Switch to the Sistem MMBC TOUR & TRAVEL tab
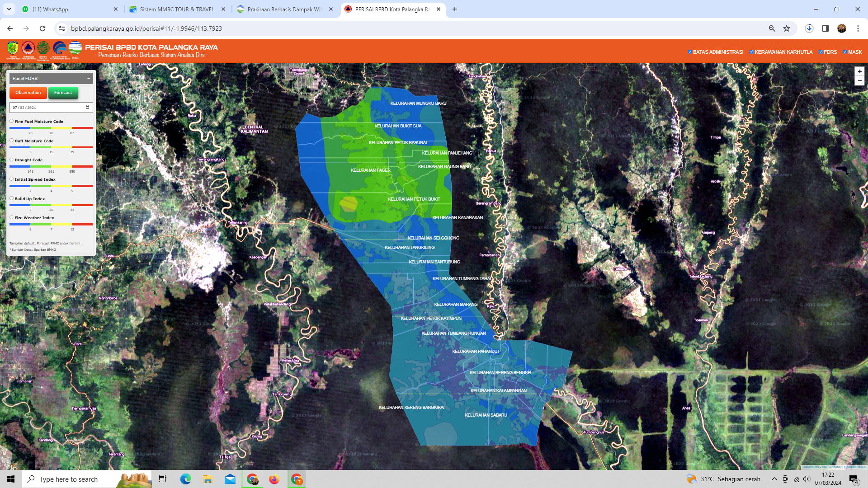Screen dimensions: 868x488 178,9
